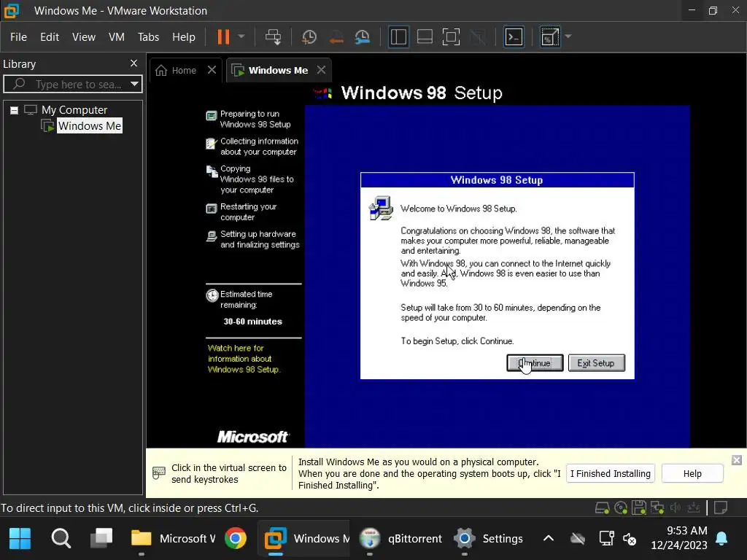Click the library search input field
The image size is (747, 560).
71,85
